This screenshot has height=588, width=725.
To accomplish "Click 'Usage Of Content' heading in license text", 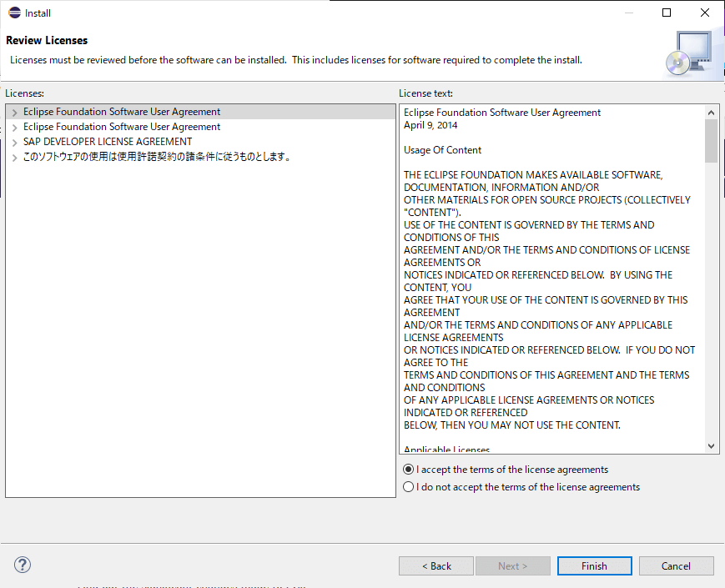I will click(x=442, y=150).
